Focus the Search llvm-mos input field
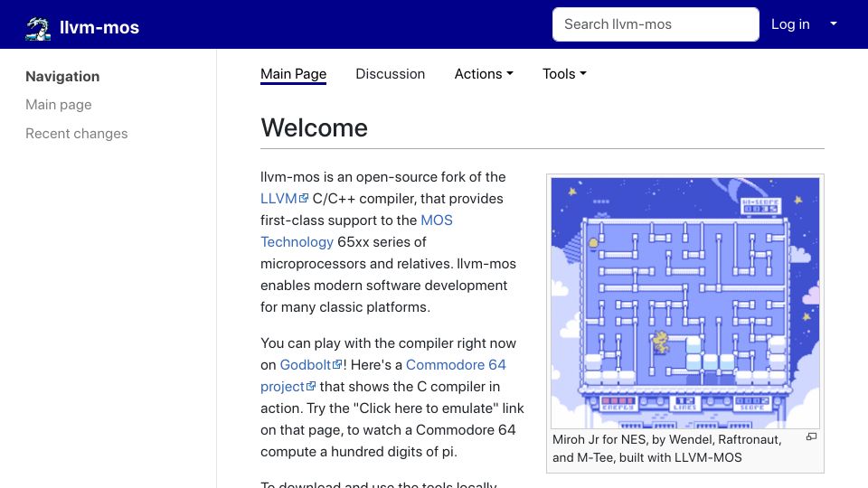This screenshot has height=488, width=868. [x=656, y=24]
